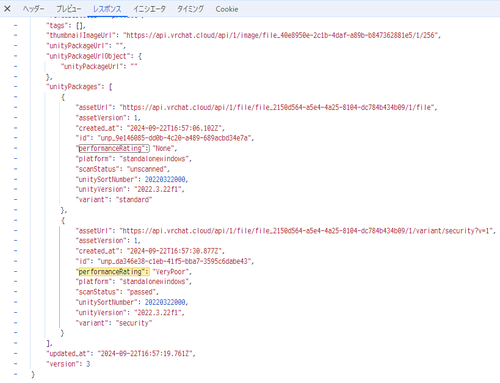Click the outlined performanceRating key above "None"
This screenshot has height=383, width=500.
[x=113, y=148]
